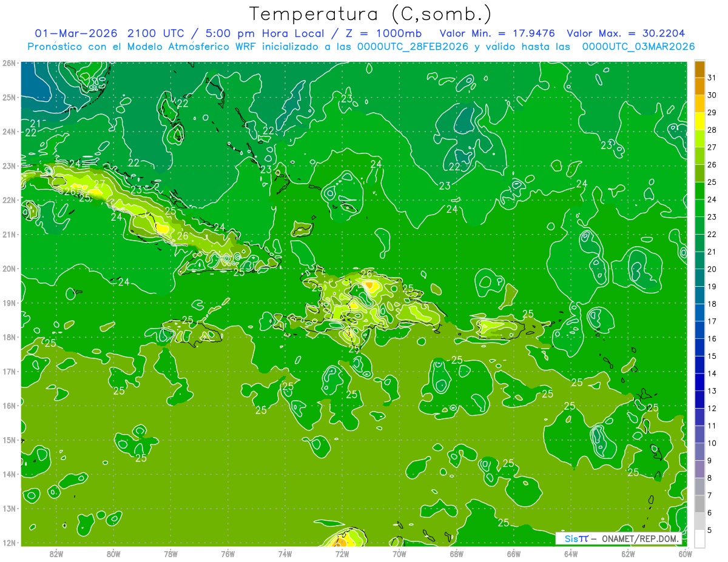Click the 80W longitude axis label
Screen dimensions: 728x562
113,554
